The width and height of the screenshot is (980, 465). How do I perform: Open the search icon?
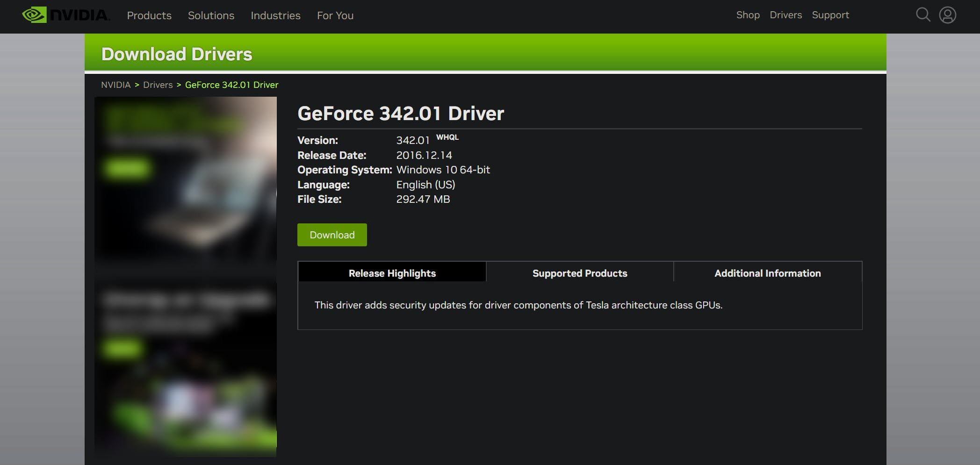tap(922, 15)
